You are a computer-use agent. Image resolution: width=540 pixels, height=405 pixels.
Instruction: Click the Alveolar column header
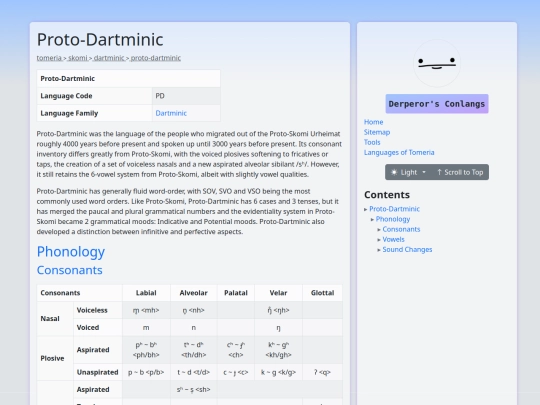pyautogui.click(x=193, y=293)
